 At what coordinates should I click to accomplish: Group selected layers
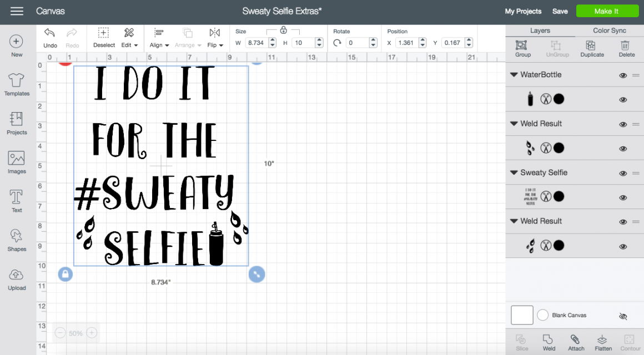(x=523, y=48)
